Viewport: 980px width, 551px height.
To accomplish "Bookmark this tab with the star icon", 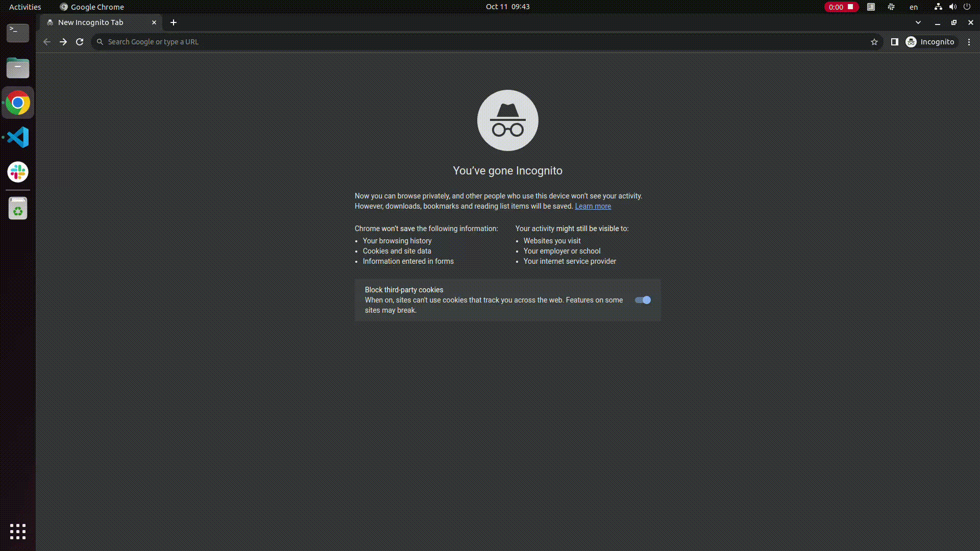I will pyautogui.click(x=874, y=42).
